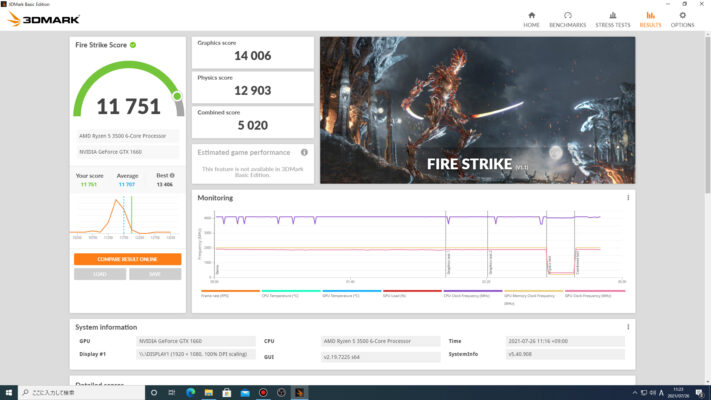Viewport: 711px width, 400px height.
Task: Go to the Benchmarks section
Action: pyautogui.click(x=567, y=20)
